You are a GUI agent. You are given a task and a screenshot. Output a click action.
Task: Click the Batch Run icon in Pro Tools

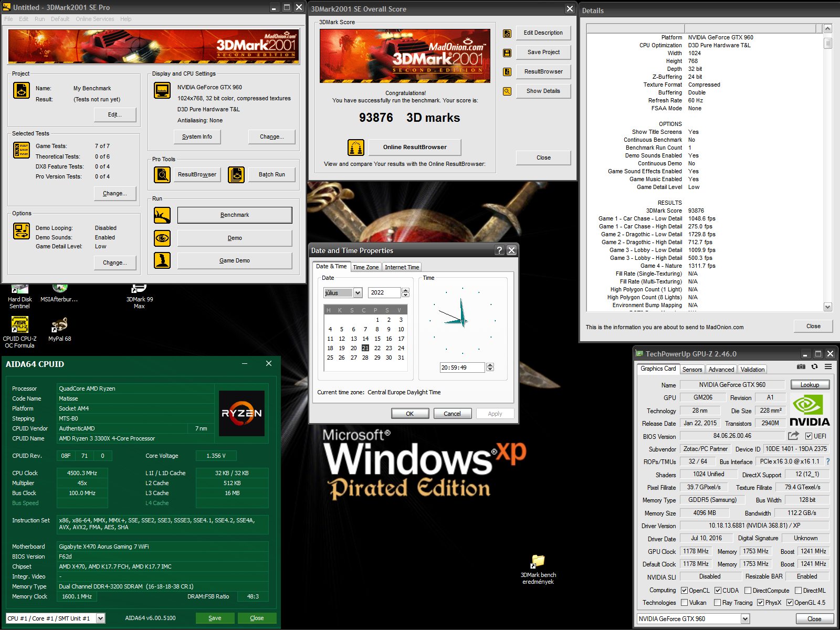pos(236,174)
